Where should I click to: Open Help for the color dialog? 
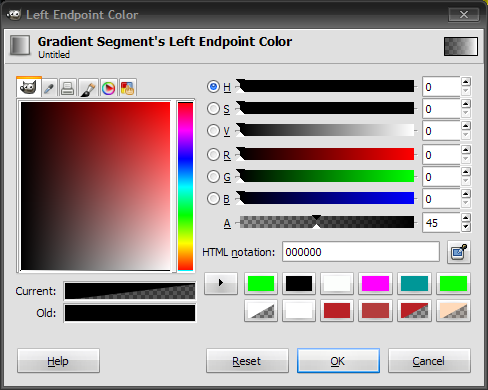tap(58, 361)
